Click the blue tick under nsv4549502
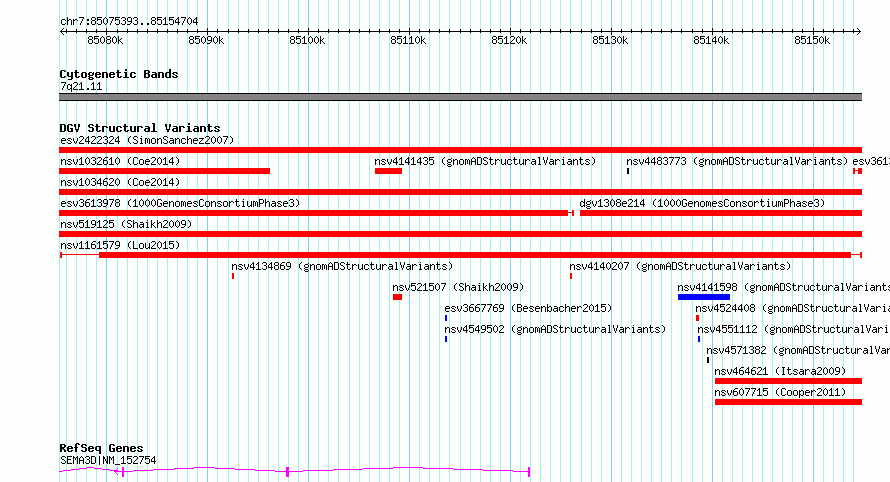The image size is (890, 482). pyautogui.click(x=446, y=339)
